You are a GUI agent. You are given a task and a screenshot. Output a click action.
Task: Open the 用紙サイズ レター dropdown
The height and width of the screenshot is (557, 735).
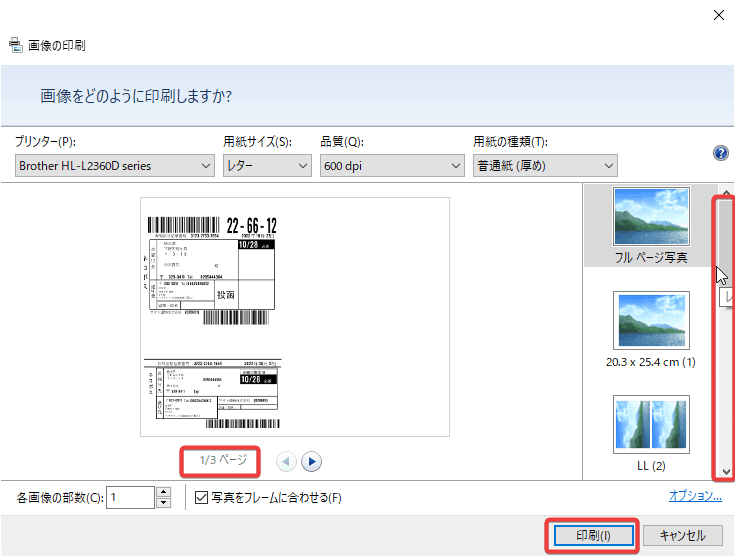tap(267, 166)
